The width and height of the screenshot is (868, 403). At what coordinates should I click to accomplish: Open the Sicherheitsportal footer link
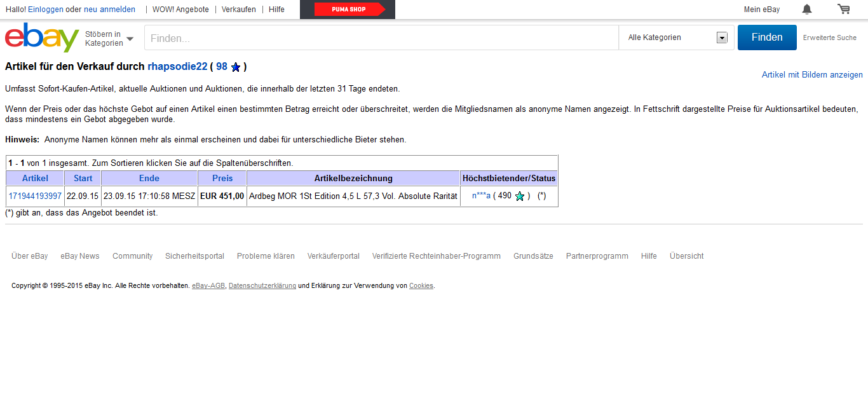194,256
